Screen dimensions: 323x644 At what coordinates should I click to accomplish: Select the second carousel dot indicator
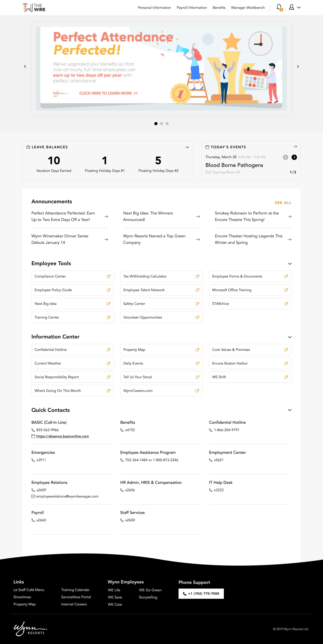[x=161, y=123]
